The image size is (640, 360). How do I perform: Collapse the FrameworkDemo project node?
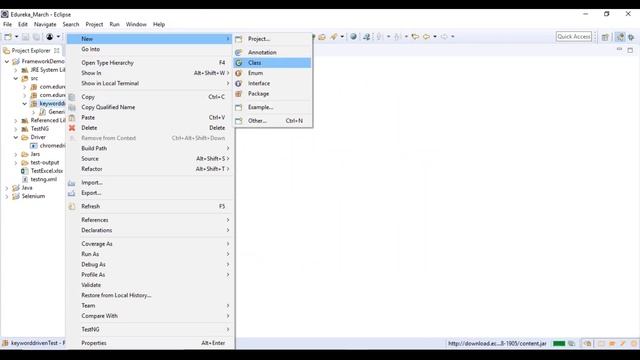click(x=7, y=62)
